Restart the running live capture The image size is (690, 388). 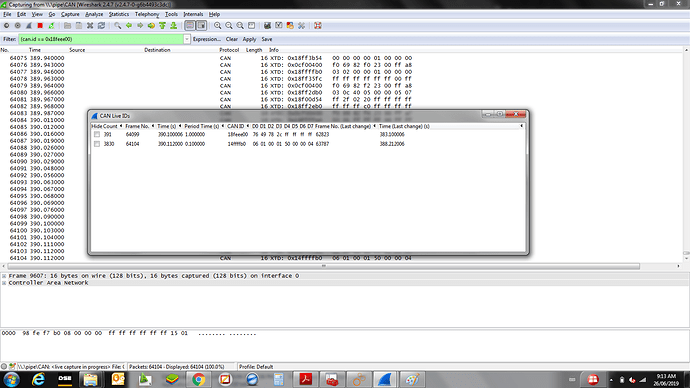coord(51,26)
